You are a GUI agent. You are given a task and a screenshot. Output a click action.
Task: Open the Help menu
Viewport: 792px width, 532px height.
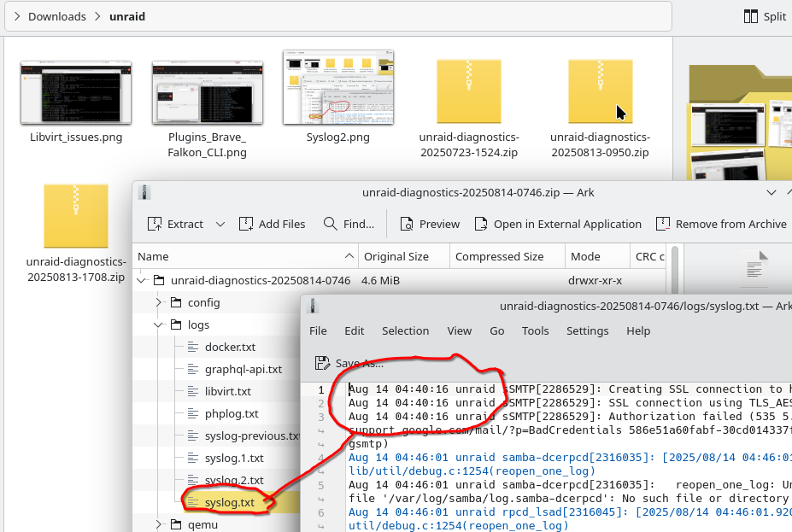coord(638,331)
